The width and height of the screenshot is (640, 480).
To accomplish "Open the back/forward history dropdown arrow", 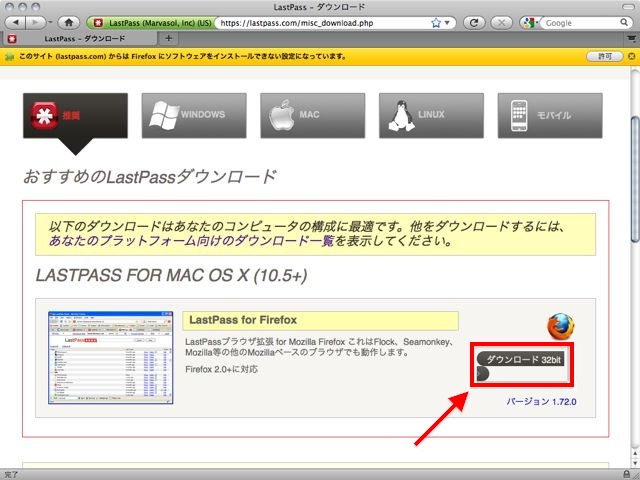I will 50,22.
